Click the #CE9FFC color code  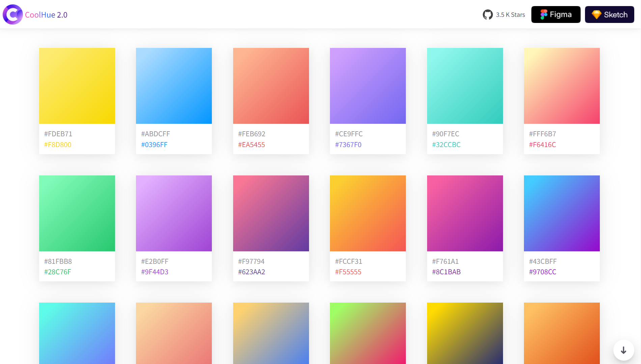[x=349, y=134]
